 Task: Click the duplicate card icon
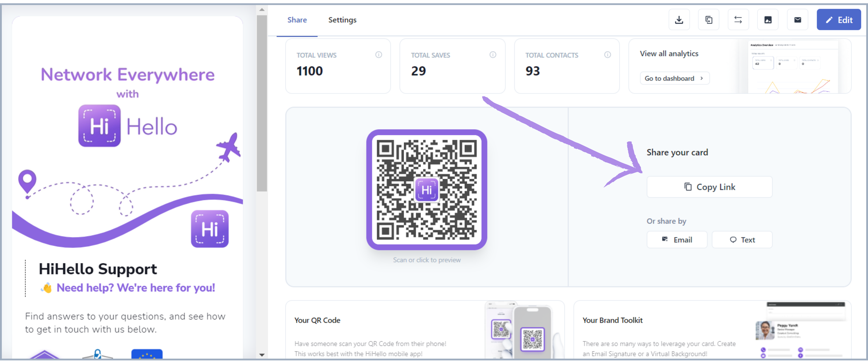click(x=709, y=20)
